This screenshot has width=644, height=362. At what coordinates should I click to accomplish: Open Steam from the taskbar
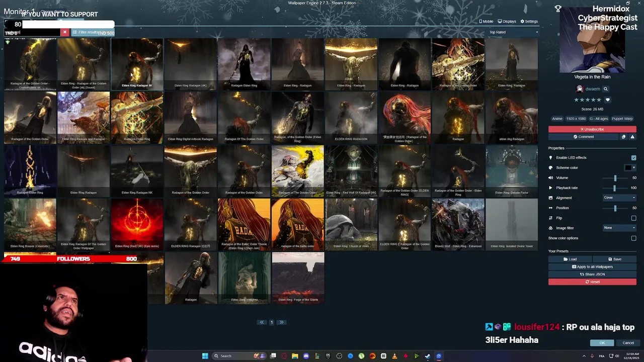click(x=428, y=356)
